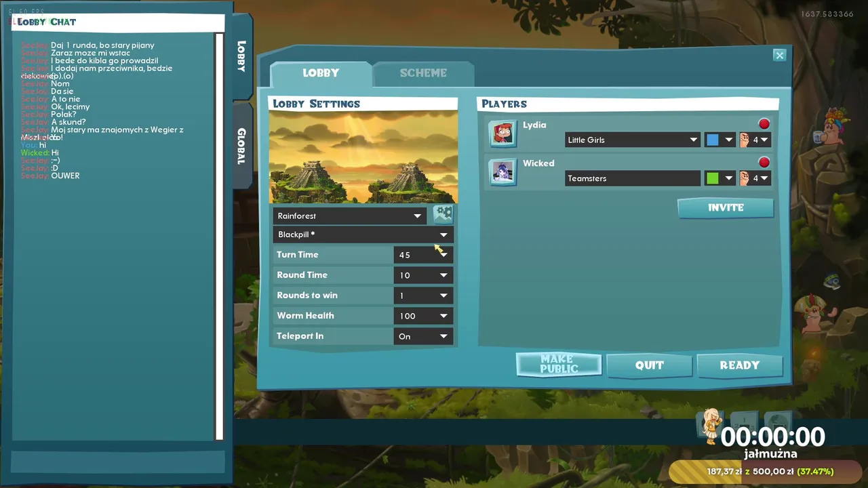The height and width of the screenshot is (488, 868).
Task: Click the player name Lydia
Action: point(534,125)
